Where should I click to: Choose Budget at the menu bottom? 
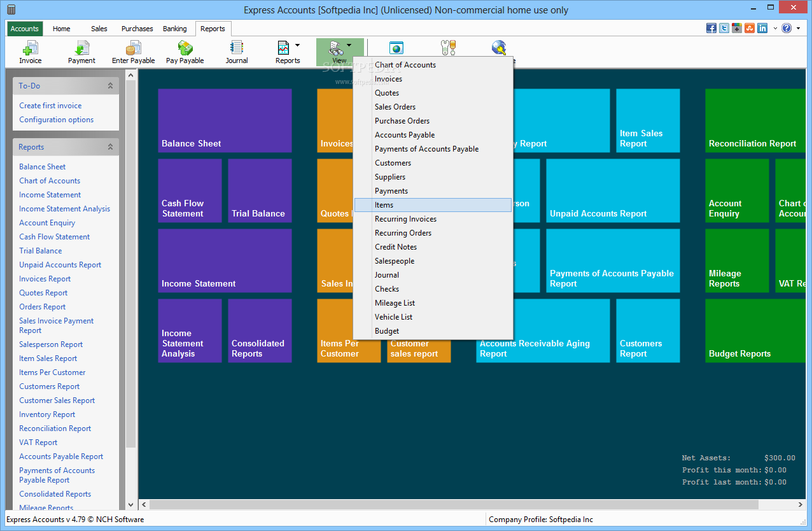tap(433, 331)
